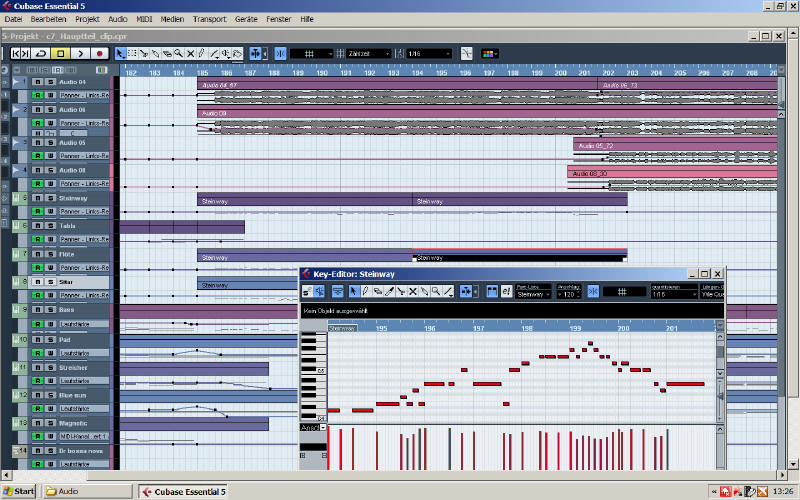Viewport: 800px width, 500px height.
Task: Open the Transport menu
Action: (209, 19)
